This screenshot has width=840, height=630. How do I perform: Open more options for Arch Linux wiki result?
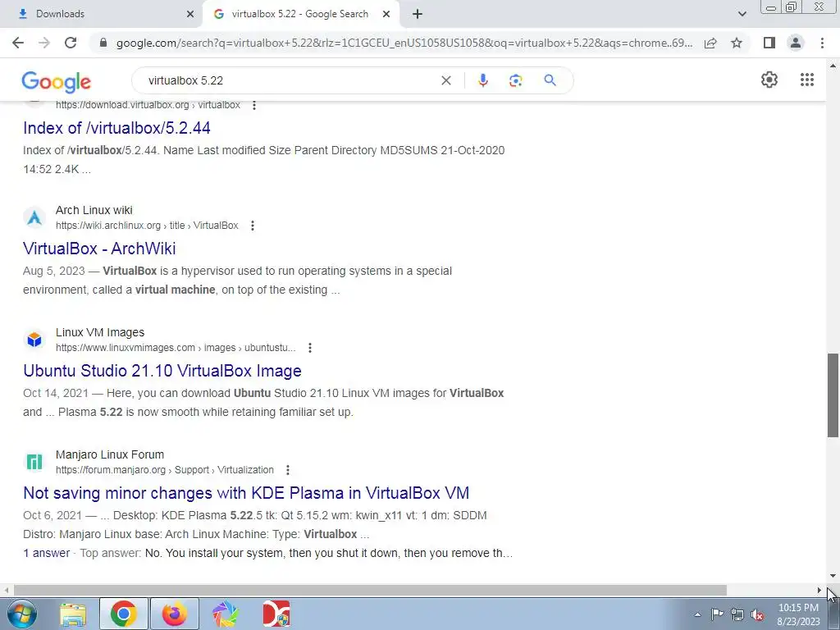point(253,226)
